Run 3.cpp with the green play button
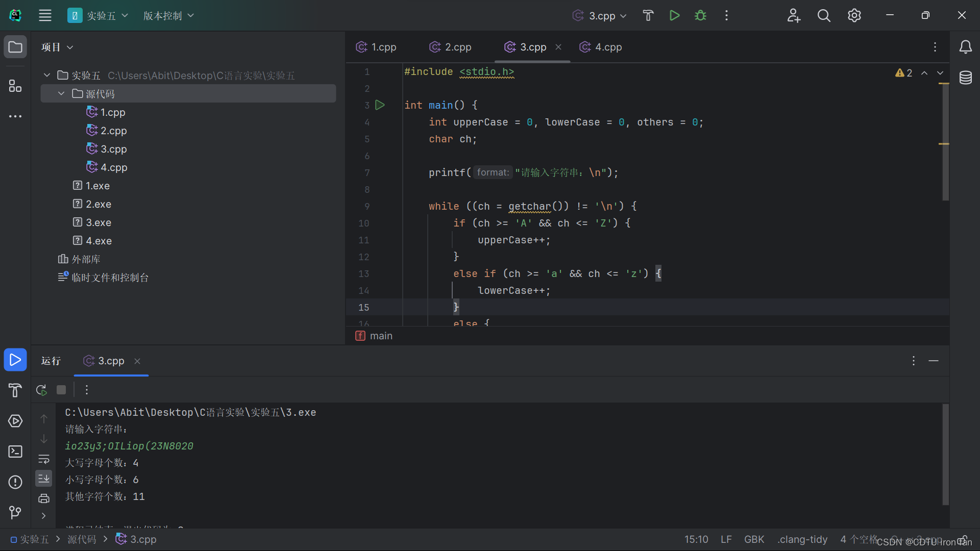The width and height of the screenshot is (980, 551). tap(674, 15)
